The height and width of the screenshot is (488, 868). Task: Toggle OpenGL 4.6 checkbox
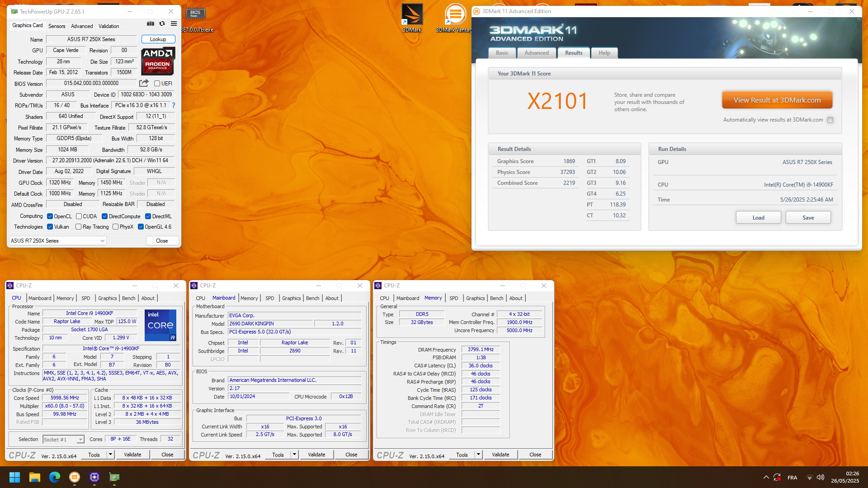[141, 227]
